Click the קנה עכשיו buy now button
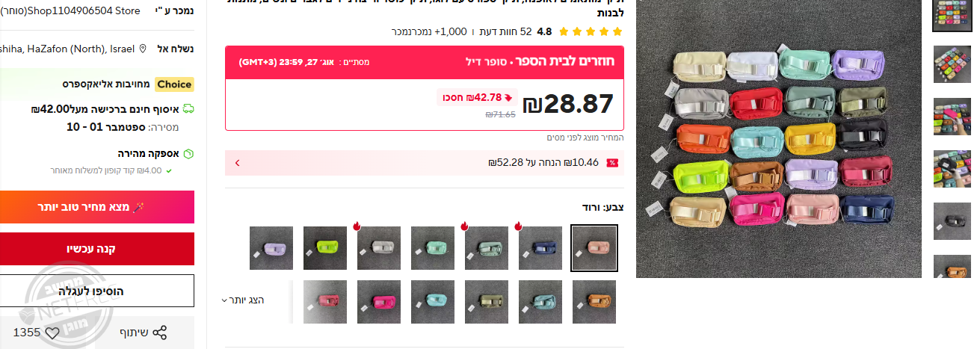 pyautogui.click(x=97, y=249)
